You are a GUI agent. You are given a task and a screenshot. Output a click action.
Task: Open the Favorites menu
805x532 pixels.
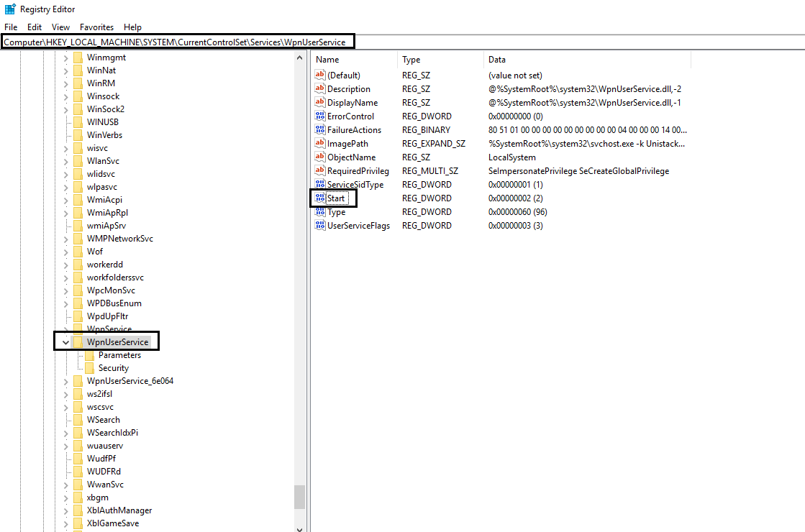(x=96, y=27)
